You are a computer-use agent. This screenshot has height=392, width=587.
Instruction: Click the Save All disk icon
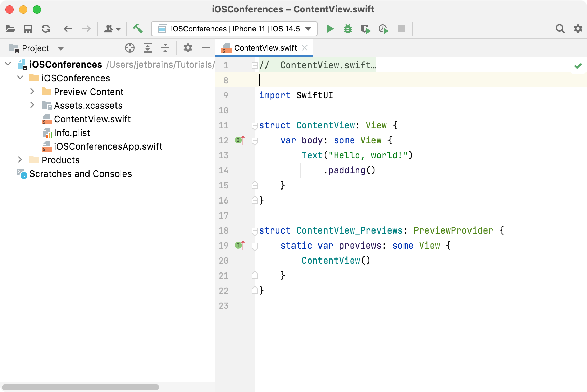pos(28,29)
